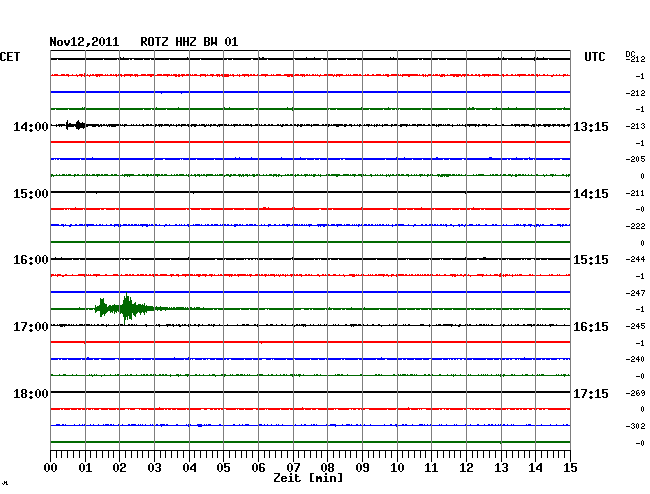Click the DC offset value "-247"
Image resolution: width=650 pixels, height=494 pixels.
click(x=635, y=293)
